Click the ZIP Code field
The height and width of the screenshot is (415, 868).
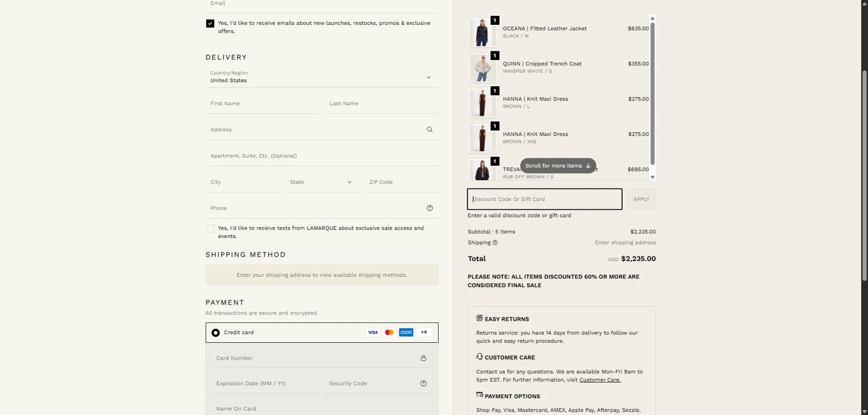click(402, 182)
